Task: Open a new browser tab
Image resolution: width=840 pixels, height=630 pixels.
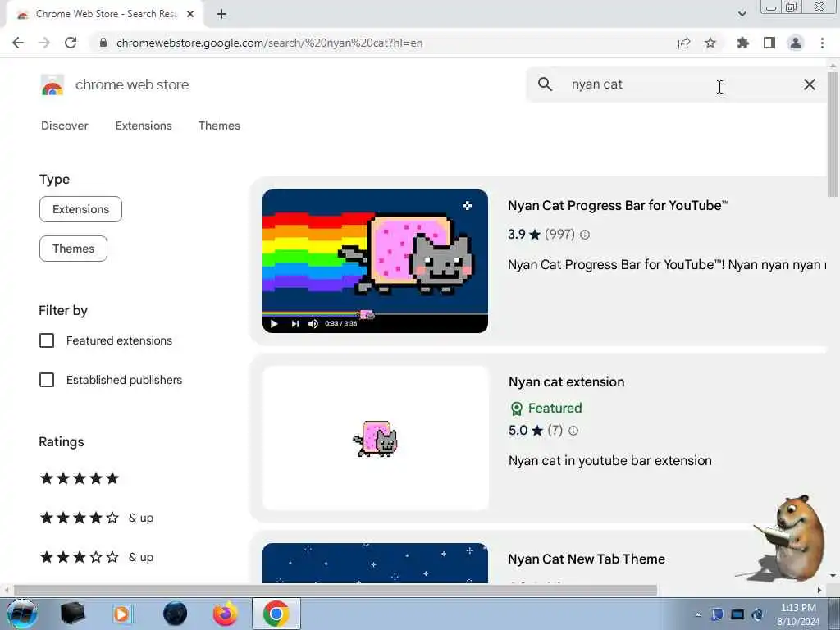Action: 221,14
